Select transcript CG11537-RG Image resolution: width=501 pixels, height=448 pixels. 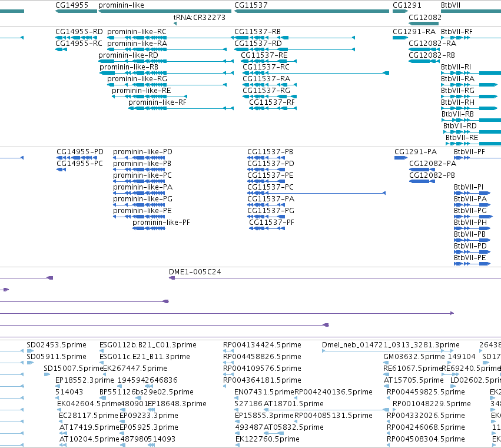click(266, 91)
